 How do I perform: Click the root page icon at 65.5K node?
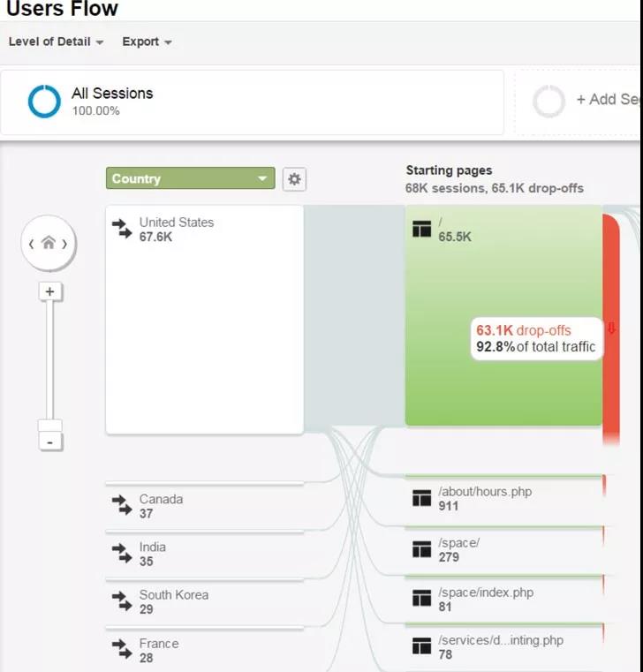tap(422, 229)
